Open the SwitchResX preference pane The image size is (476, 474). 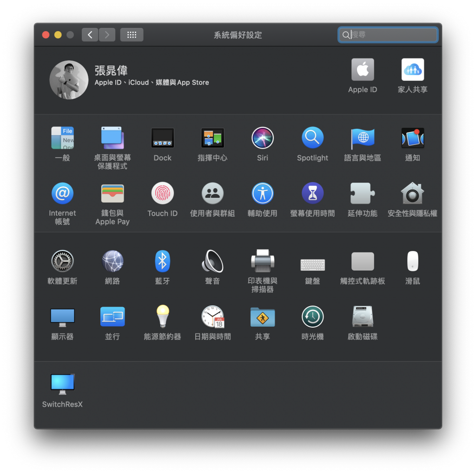pos(62,385)
